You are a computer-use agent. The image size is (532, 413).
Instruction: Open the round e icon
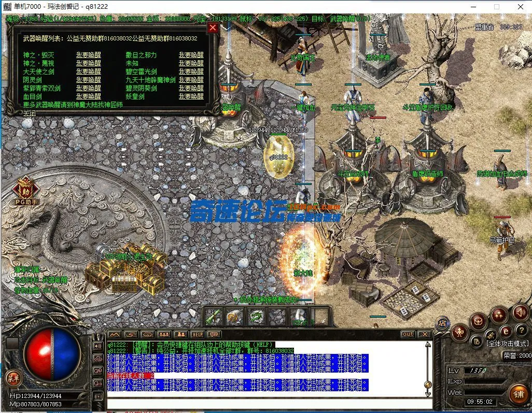506,331
